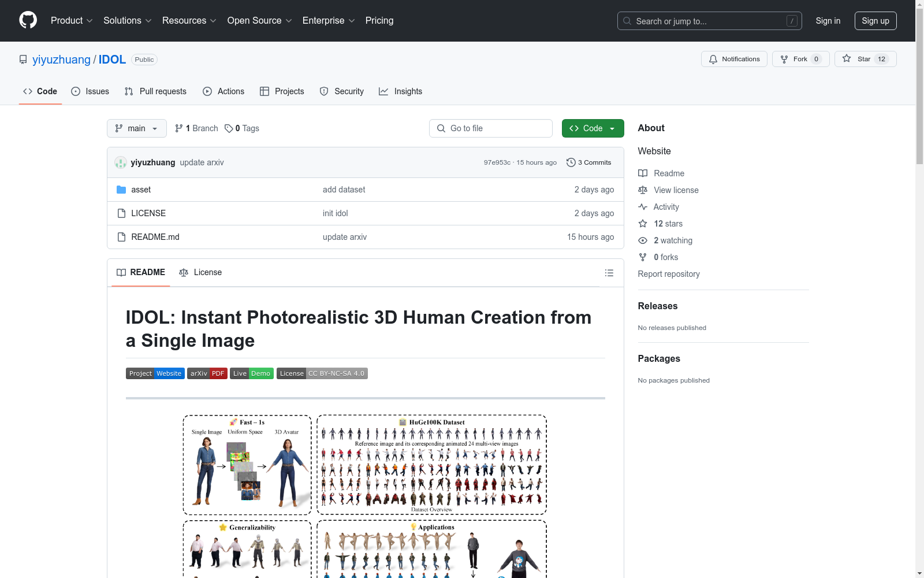Click the License CC BY-NC-SA 4.0 badge
Screen dimensions: 924x578
coord(322,373)
